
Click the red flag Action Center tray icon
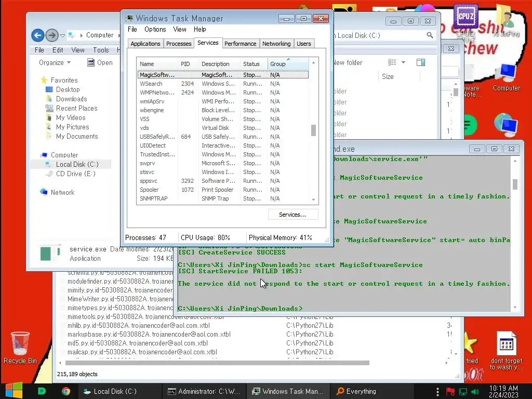450,392
